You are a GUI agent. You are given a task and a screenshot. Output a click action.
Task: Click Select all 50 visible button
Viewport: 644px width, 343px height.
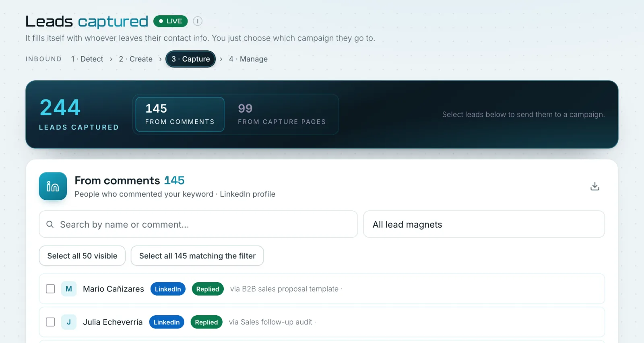82,256
